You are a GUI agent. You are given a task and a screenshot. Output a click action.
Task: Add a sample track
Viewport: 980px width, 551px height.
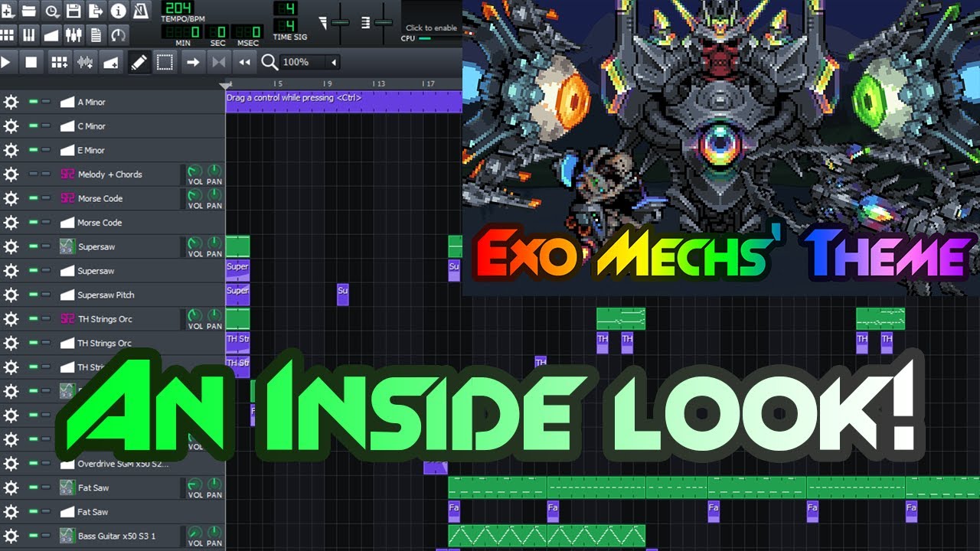coord(85,62)
